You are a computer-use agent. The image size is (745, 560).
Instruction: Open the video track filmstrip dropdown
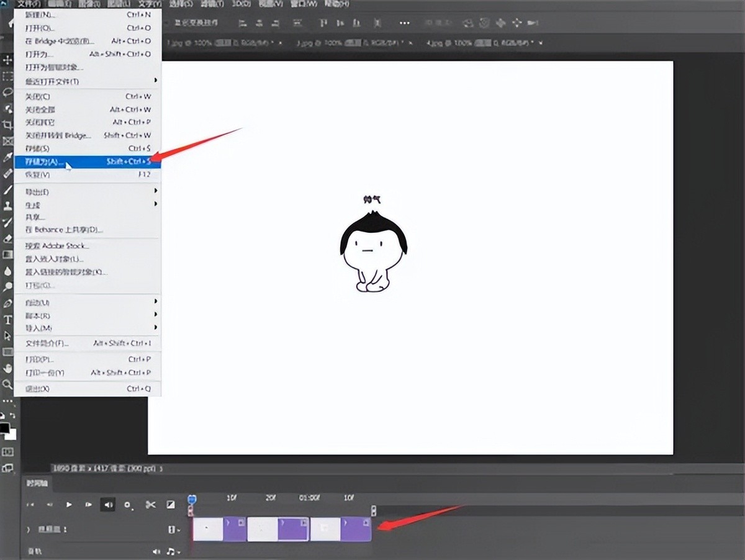pos(173,530)
